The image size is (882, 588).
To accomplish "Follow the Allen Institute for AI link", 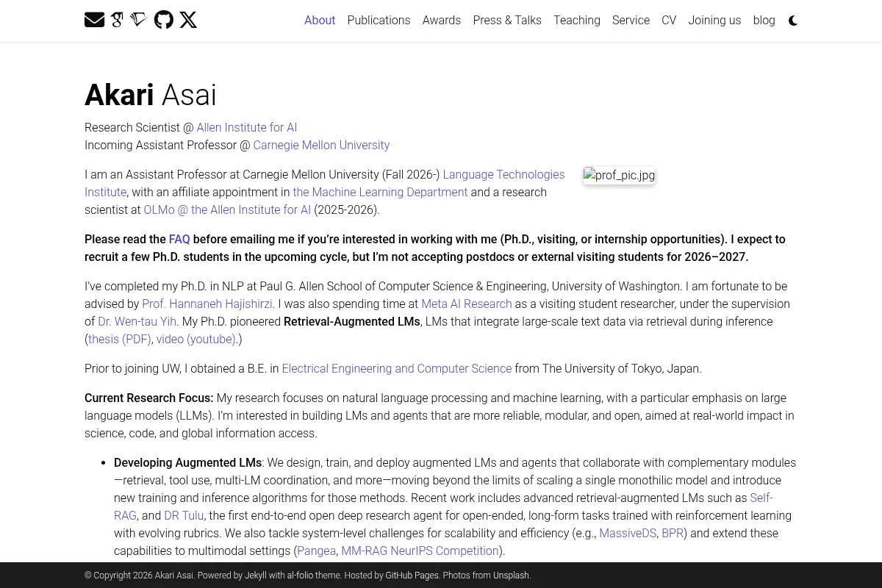I will 247,127.
